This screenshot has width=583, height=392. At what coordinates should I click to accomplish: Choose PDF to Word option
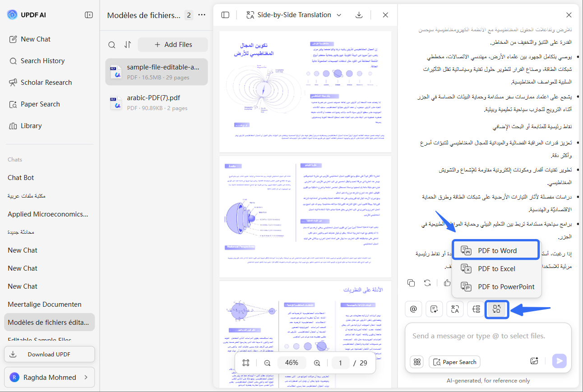coord(495,250)
